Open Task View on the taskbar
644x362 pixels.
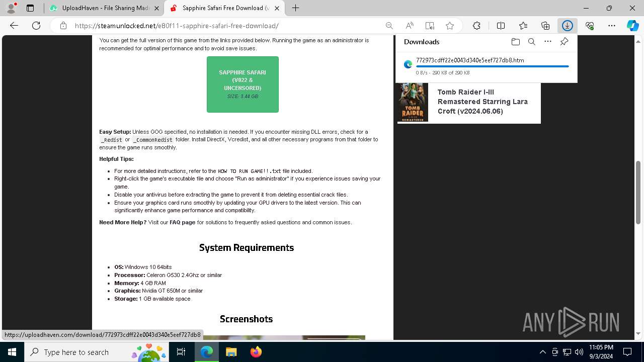[x=181, y=352]
